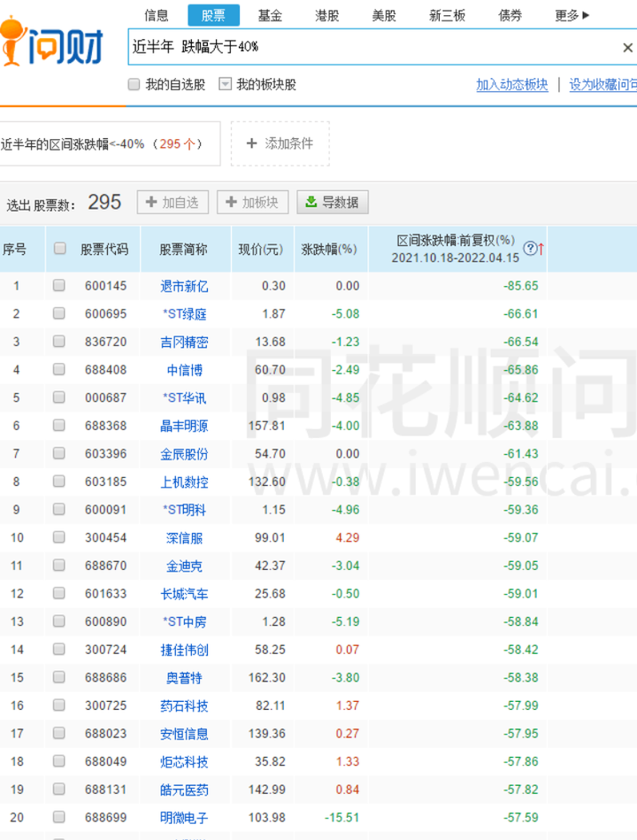Open stock link 金迪克

pos(184,566)
